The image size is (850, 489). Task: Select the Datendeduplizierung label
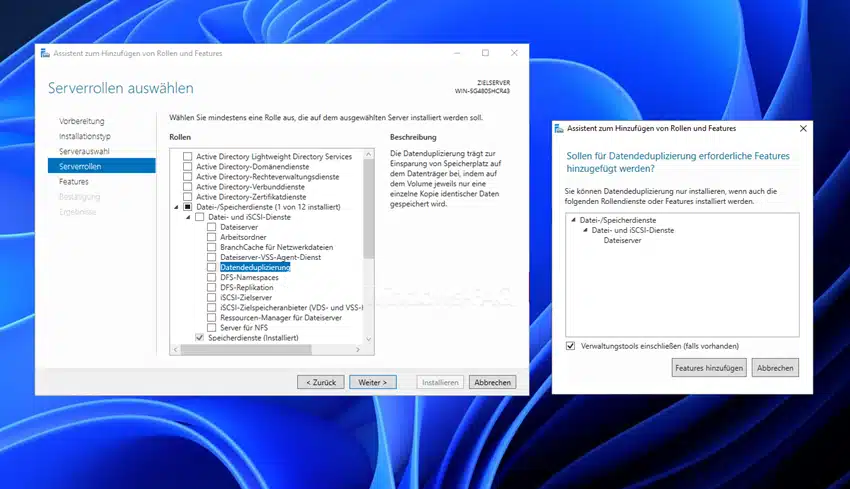pos(255,267)
